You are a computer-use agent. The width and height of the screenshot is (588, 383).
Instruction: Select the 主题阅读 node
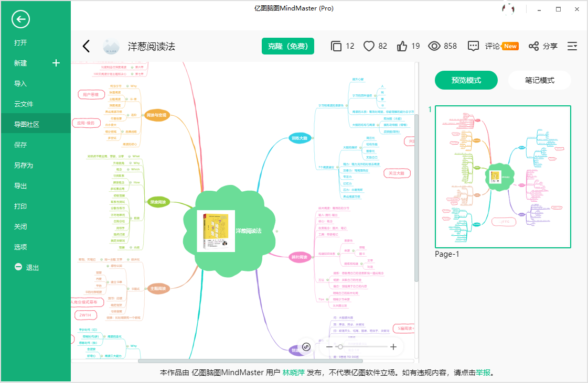158,289
